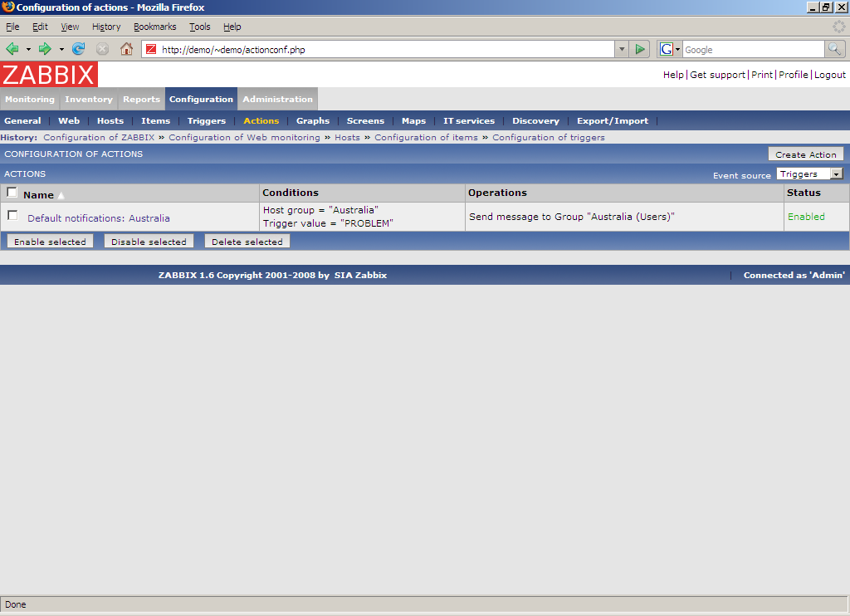The width and height of the screenshot is (850, 616).
Task: Reload the page with the Refresh icon
Action: pos(79,49)
